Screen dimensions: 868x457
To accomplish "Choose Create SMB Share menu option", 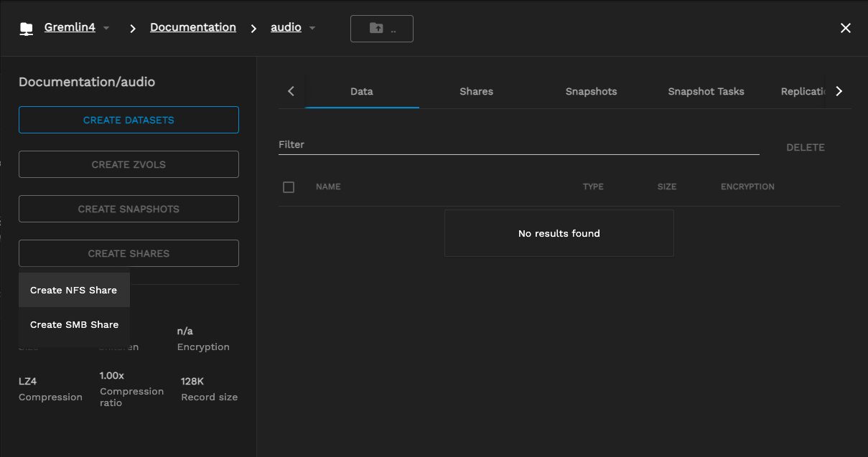I will point(74,324).
